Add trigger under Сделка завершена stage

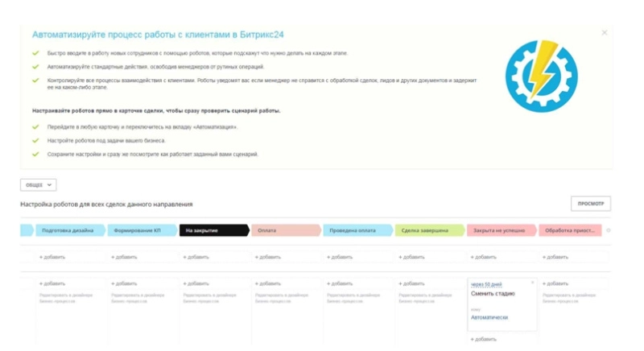[x=413, y=258]
